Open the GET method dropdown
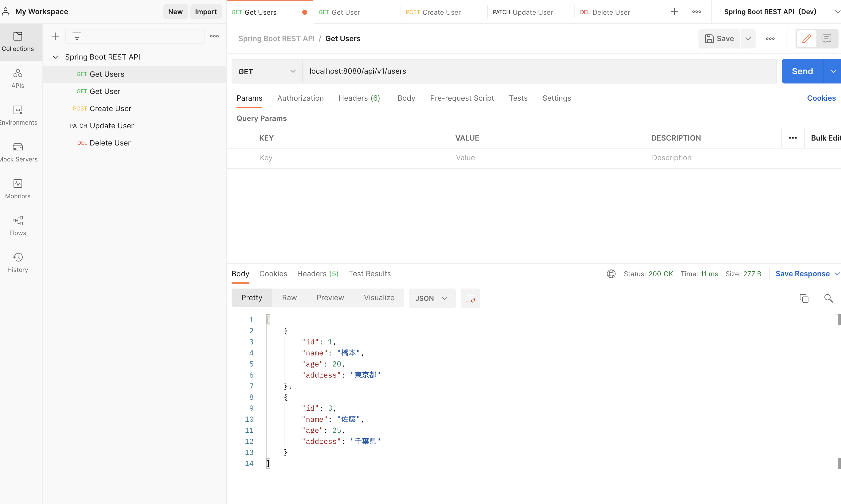Viewport: 841px width, 504px height. pyautogui.click(x=266, y=71)
